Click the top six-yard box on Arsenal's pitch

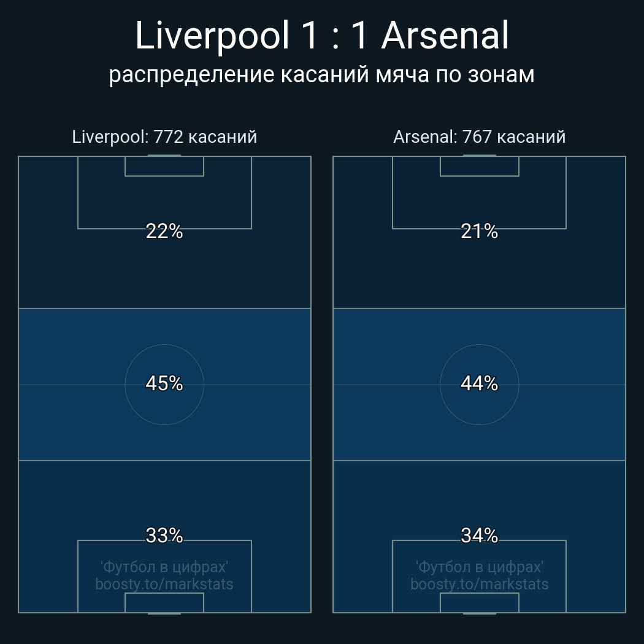click(479, 166)
